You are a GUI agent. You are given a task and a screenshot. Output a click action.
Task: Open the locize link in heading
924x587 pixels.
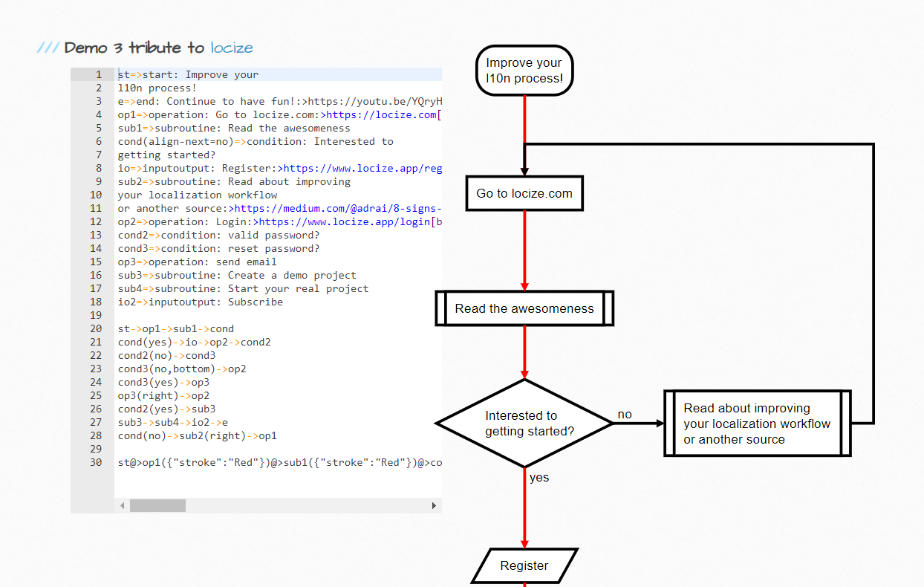[232, 48]
